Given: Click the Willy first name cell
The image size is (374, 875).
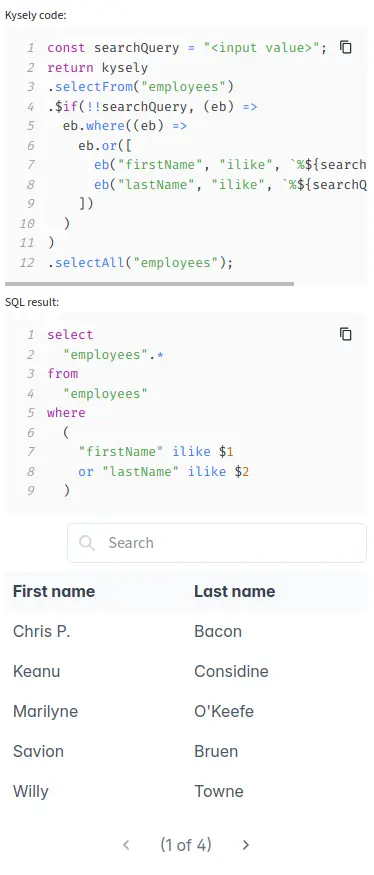Looking at the screenshot, I should click(x=31, y=791).
